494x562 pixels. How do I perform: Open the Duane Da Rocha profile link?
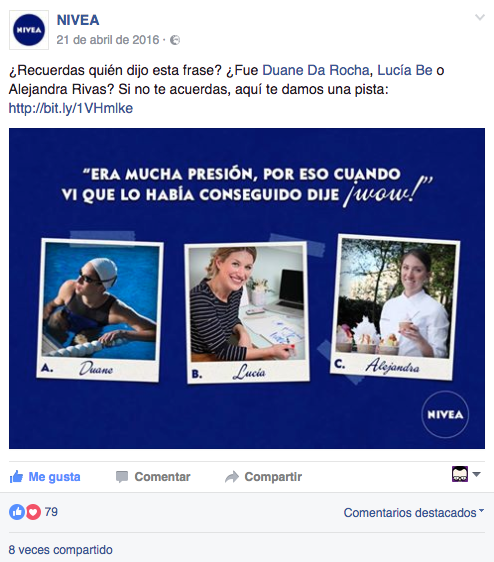click(x=315, y=70)
